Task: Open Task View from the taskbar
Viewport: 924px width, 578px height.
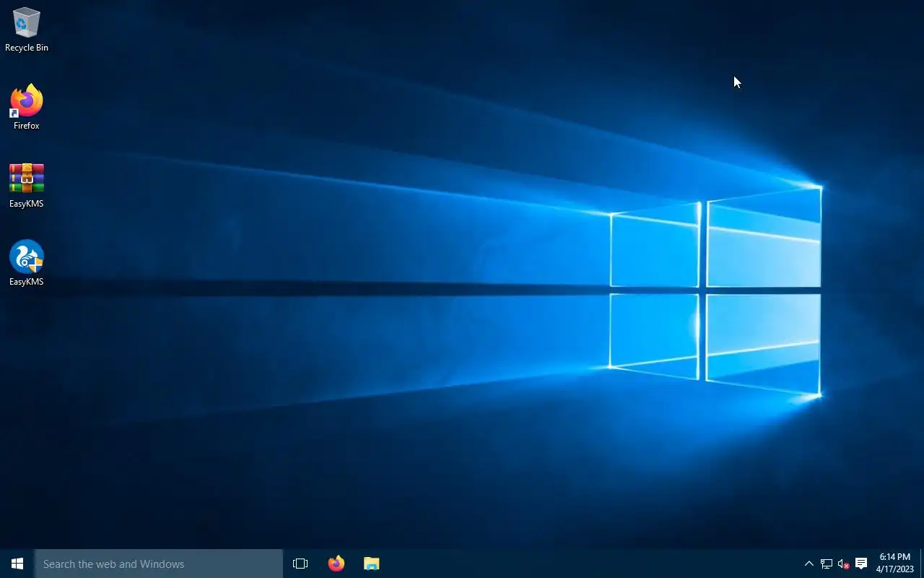Action: [300, 564]
